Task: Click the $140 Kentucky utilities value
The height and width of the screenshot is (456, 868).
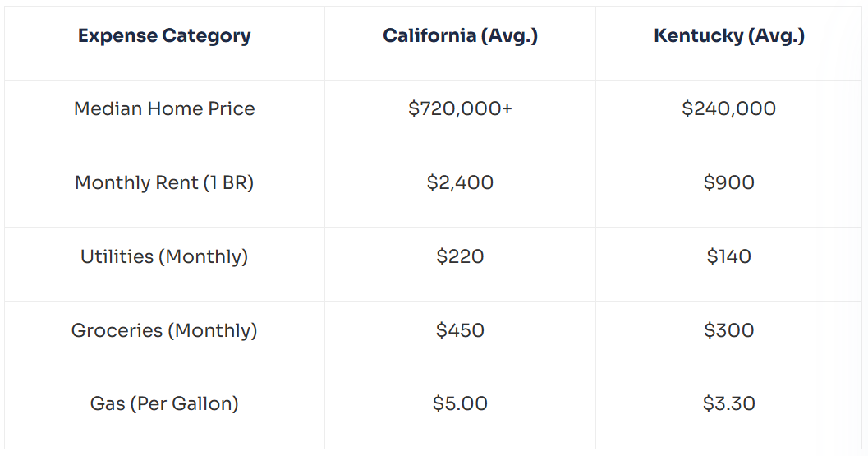Action: 729,256
